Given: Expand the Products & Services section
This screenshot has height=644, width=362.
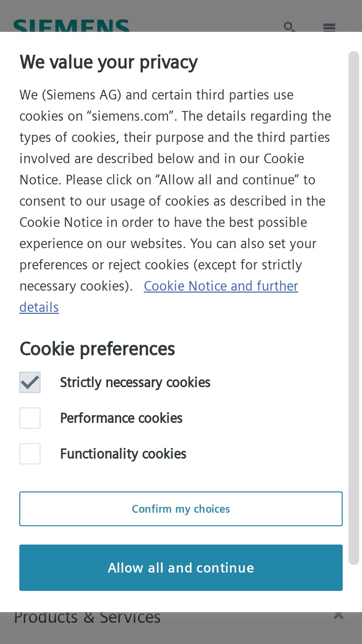Looking at the screenshot, I should pos(87,617).
